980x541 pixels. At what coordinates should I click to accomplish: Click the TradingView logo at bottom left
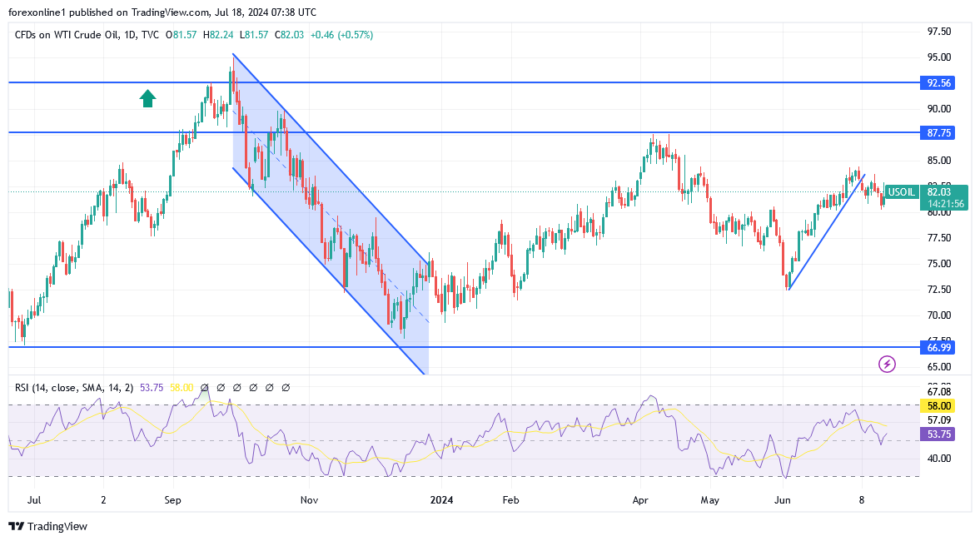(47, 526)
